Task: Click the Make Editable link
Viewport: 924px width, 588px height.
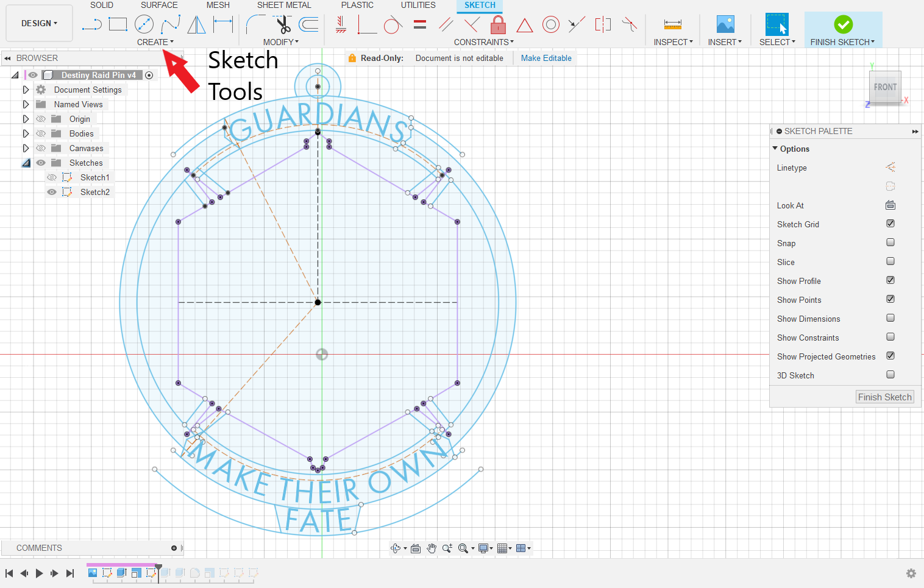Action: [x=546, y=58]
